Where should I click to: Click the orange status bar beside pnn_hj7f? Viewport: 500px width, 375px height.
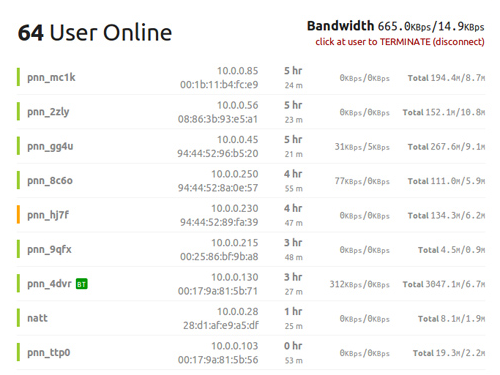[18, 215]
